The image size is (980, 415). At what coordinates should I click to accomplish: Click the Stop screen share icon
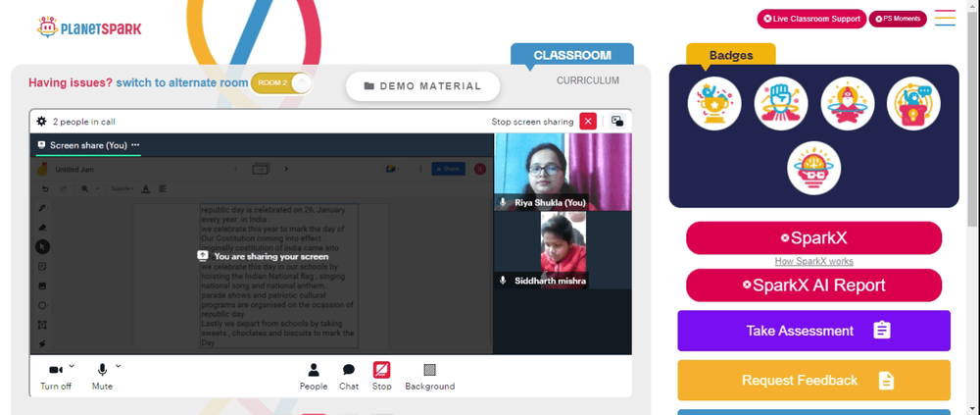click(x=382, y=370)
